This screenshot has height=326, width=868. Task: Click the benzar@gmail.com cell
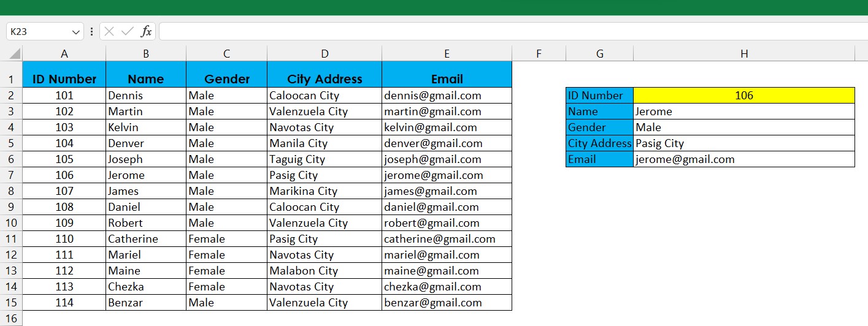[x=447, y=303]
